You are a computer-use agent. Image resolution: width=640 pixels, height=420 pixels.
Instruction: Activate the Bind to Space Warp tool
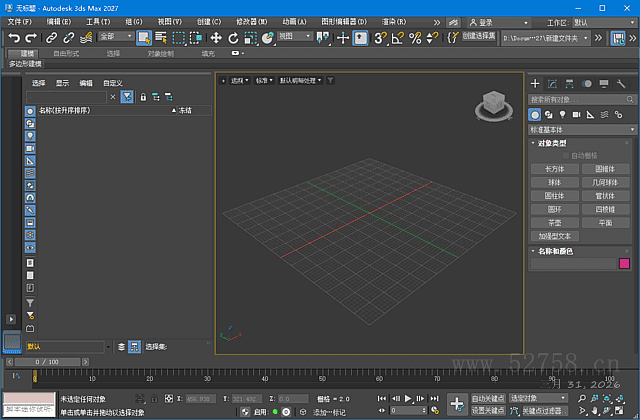click(86, 38)
